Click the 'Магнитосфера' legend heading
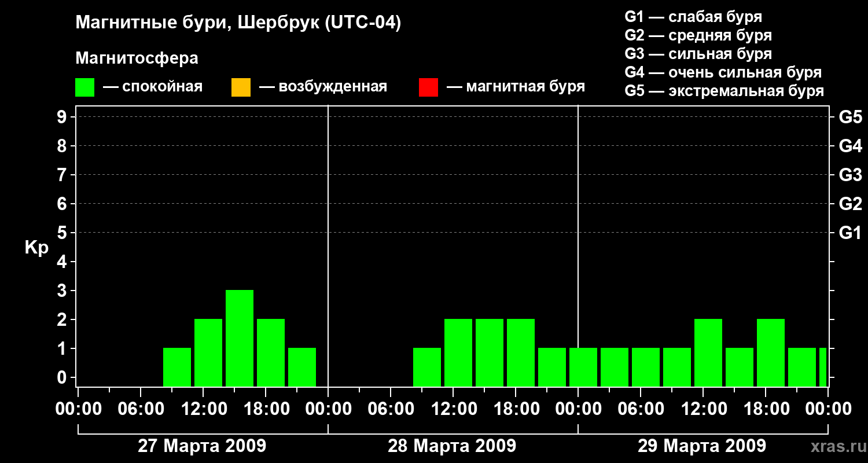 click(137, 58)
